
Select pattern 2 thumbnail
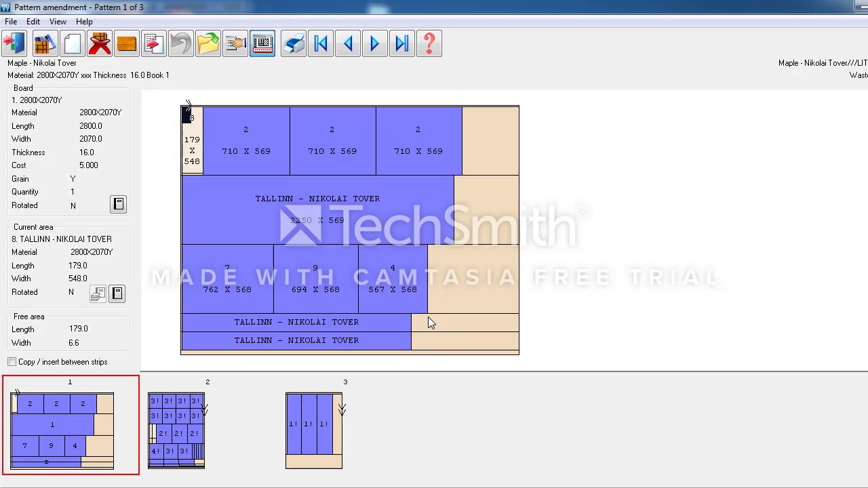[176, 430]
